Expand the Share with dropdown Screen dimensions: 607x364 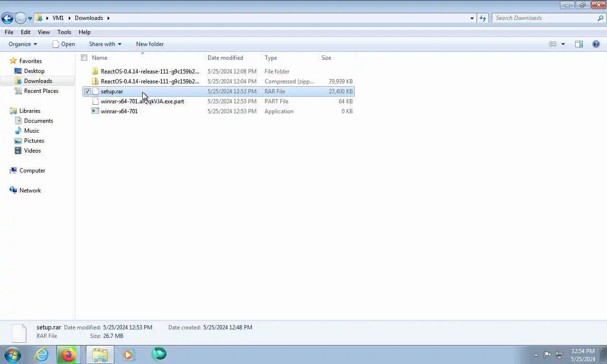tap(105, 44)
